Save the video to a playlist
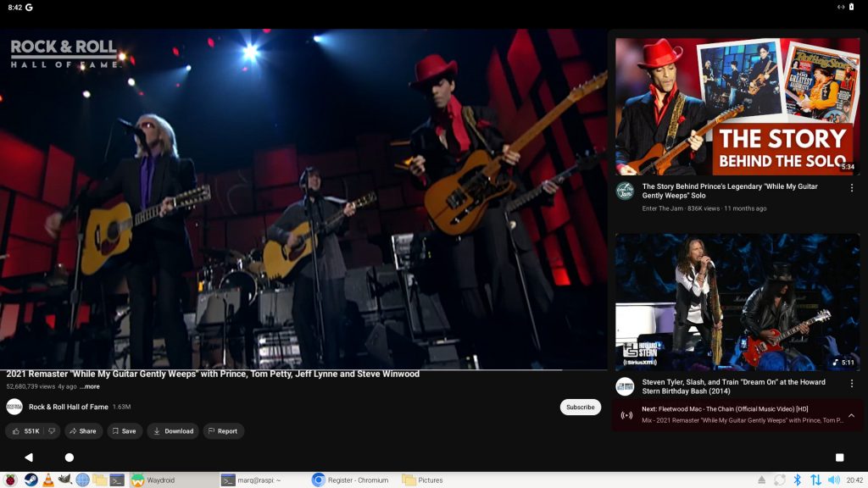This screenshot has width=868, height=488. (x=124, y=431)
